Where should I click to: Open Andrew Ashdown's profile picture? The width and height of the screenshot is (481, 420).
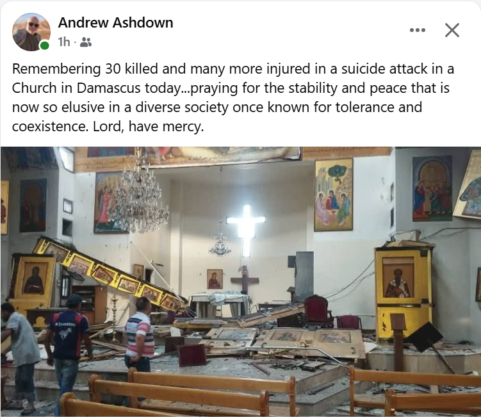pyautogui.click(x=31, y=32)
